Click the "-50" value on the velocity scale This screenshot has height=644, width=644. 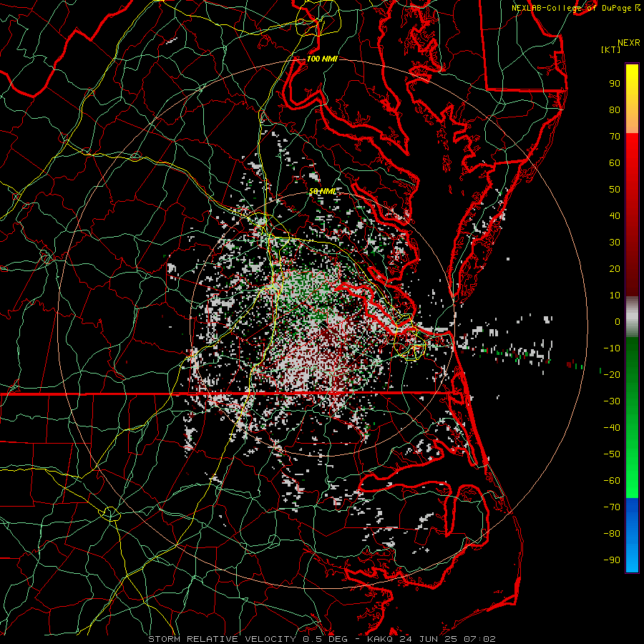pyautogui.click(x=612, y=454)
